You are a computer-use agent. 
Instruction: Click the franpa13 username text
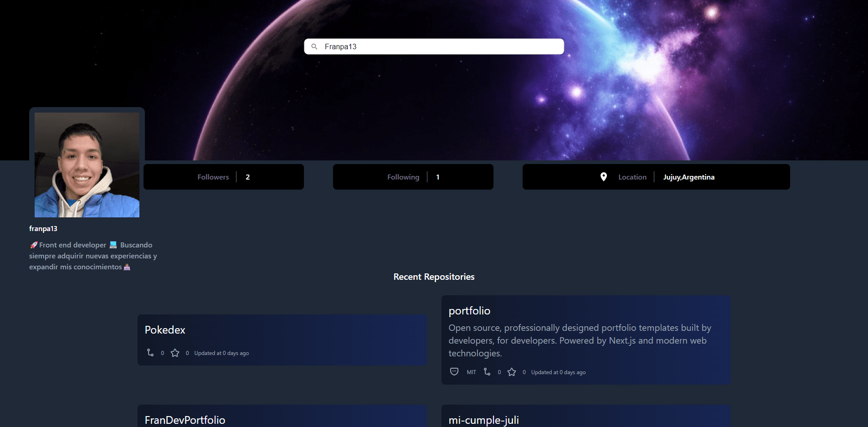pos(43,229)
